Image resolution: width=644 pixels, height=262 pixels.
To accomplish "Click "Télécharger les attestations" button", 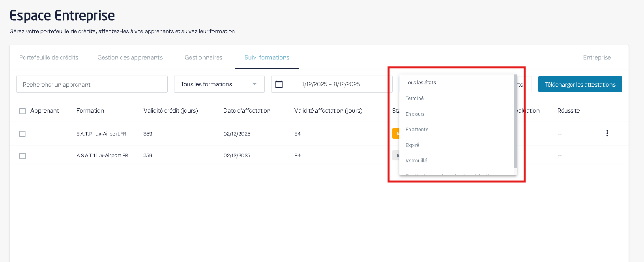I will coord(580,85).
